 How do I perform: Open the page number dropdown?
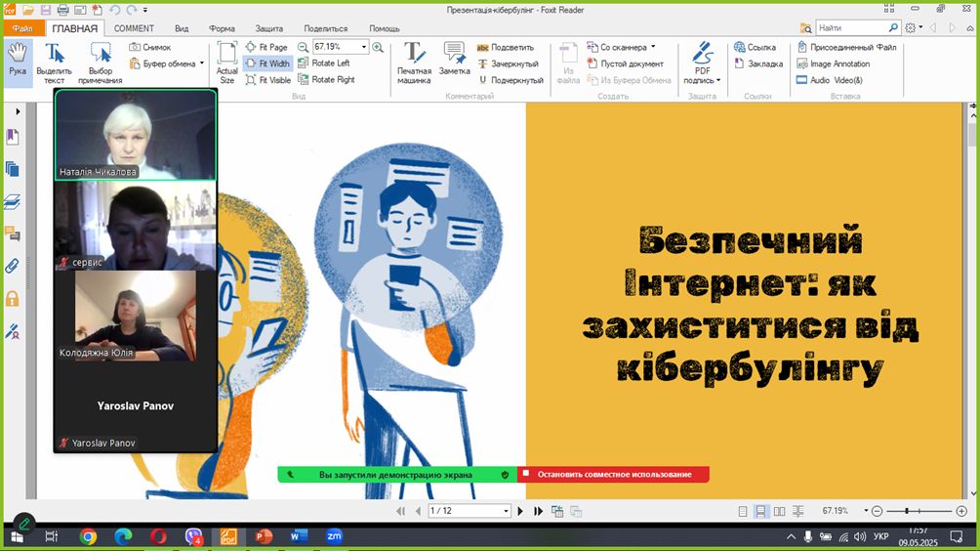click(506, 511)
